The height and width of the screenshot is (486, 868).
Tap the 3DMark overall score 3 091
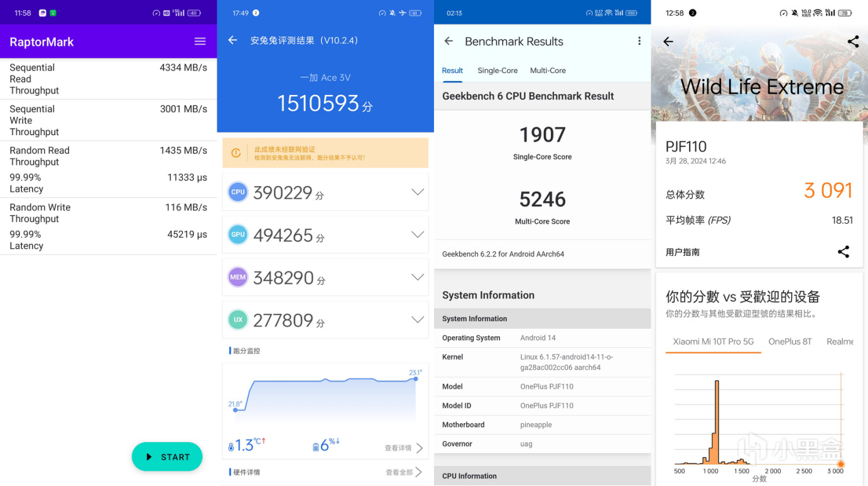[828, 191]
